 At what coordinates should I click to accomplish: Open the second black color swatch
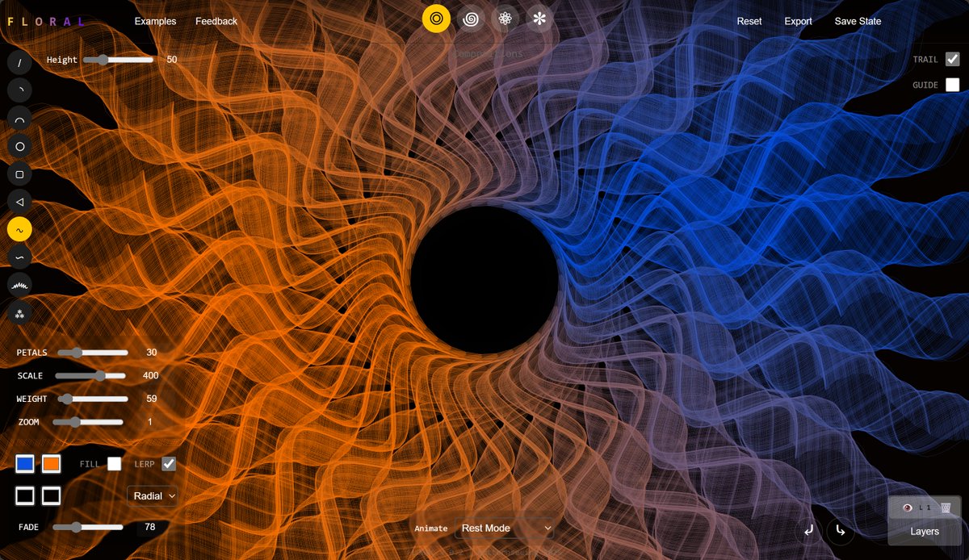pos(52,495)
